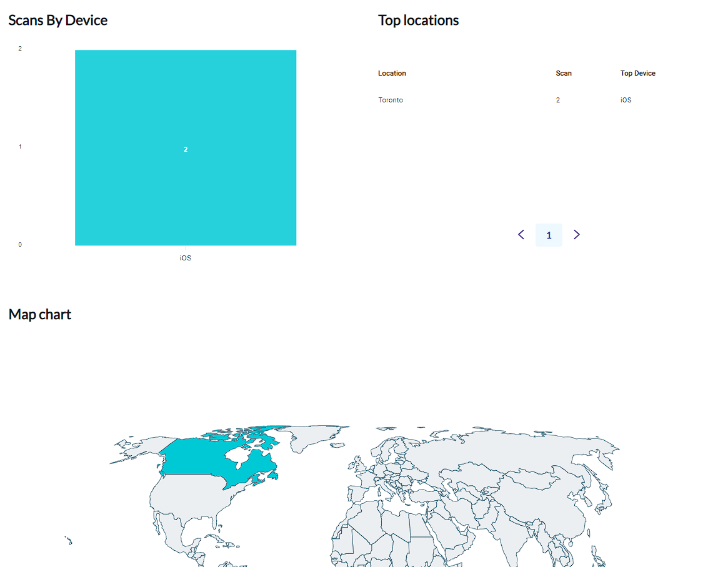Click the y-axis label 0 on the bar chart
728x567 pixels.
click(x=19, y=244)
